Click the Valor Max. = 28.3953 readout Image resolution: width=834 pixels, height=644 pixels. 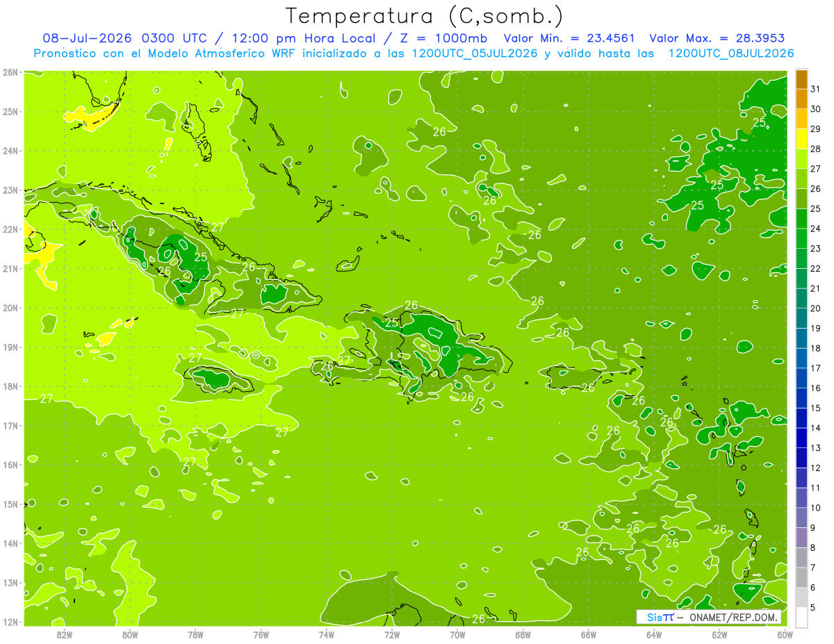(719, 38)
